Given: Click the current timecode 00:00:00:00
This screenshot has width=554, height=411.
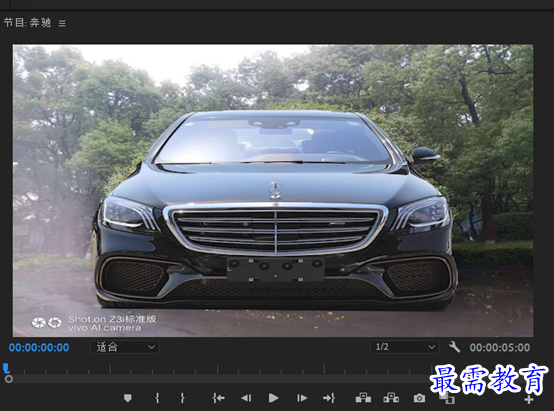Looking at the screenshot, I should [39, 347].
